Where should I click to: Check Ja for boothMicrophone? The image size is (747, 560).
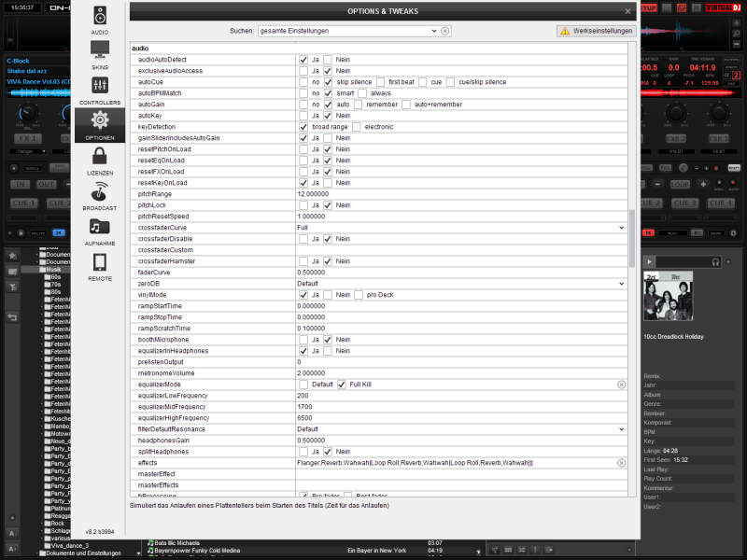pos(303,340)
